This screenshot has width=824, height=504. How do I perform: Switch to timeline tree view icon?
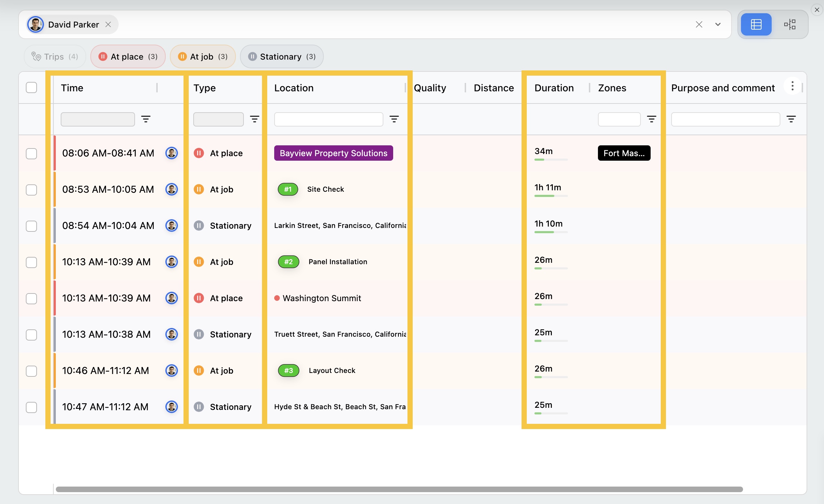790,24
